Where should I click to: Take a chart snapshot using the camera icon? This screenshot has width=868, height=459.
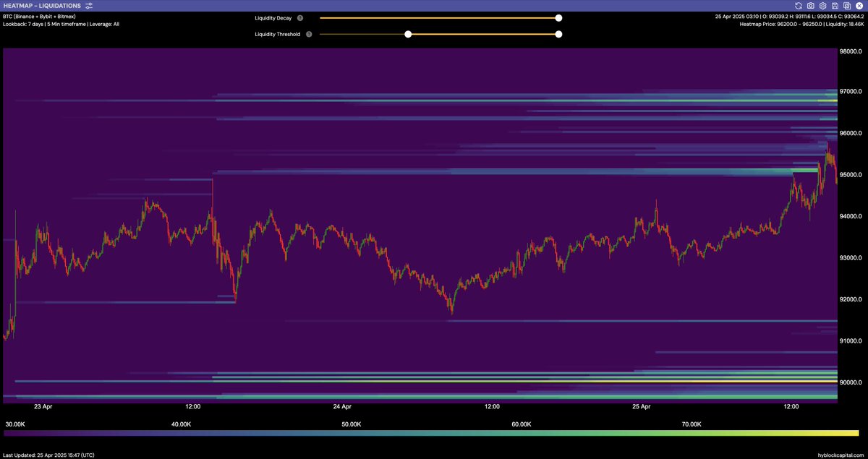click(810, 5)
